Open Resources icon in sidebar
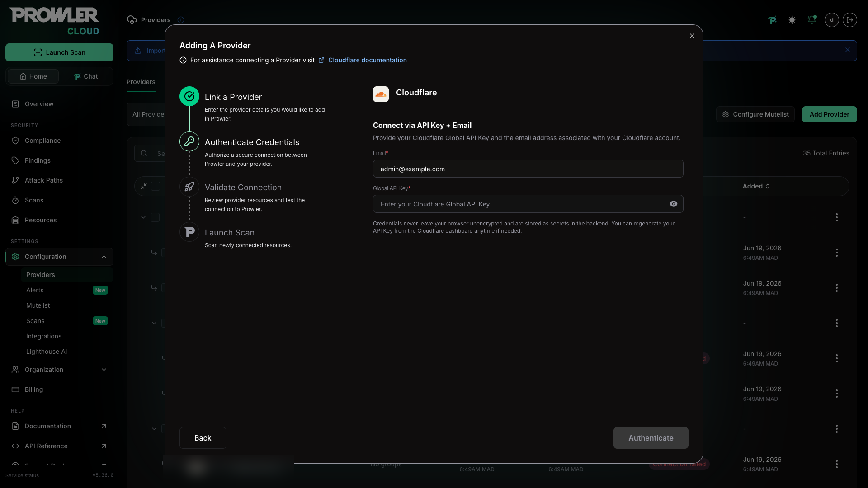This screenshot has width=868, height=488. tap(15, 220)
